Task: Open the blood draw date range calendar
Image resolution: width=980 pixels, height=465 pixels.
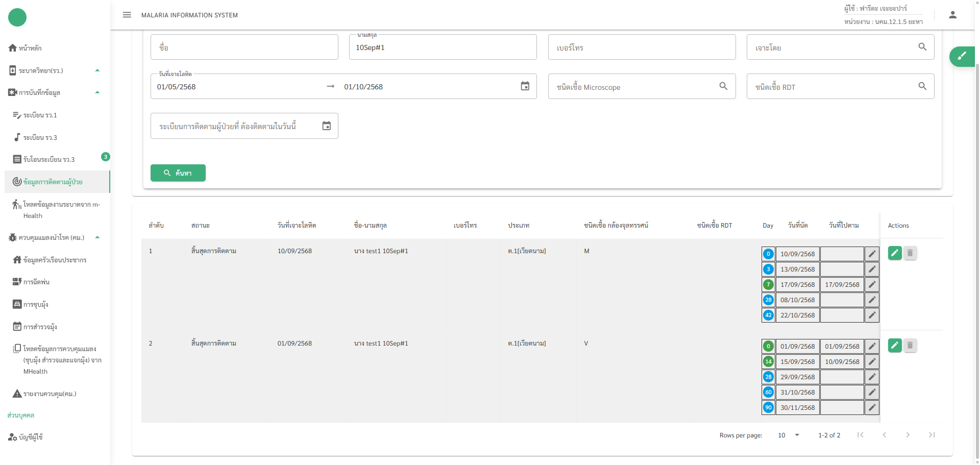Action: coord(525,86)
